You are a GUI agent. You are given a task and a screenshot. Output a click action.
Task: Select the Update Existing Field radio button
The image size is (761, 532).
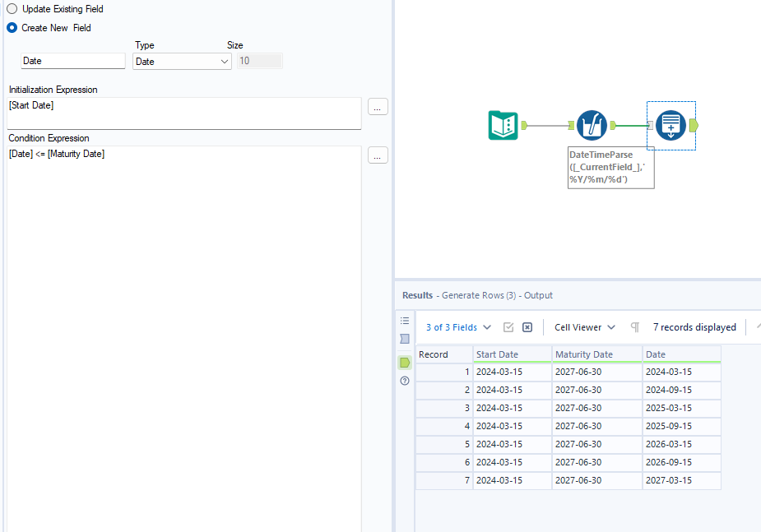click(x=10, y=9)
